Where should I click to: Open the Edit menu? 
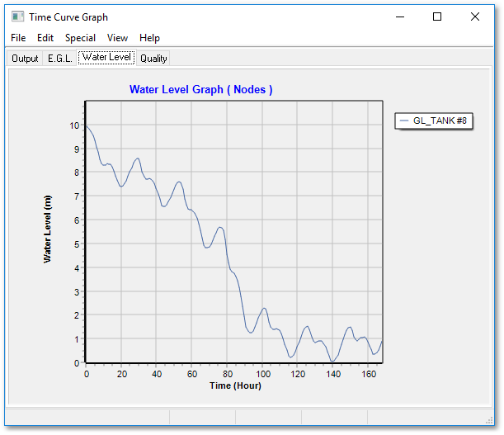click(x=45, y=38)
